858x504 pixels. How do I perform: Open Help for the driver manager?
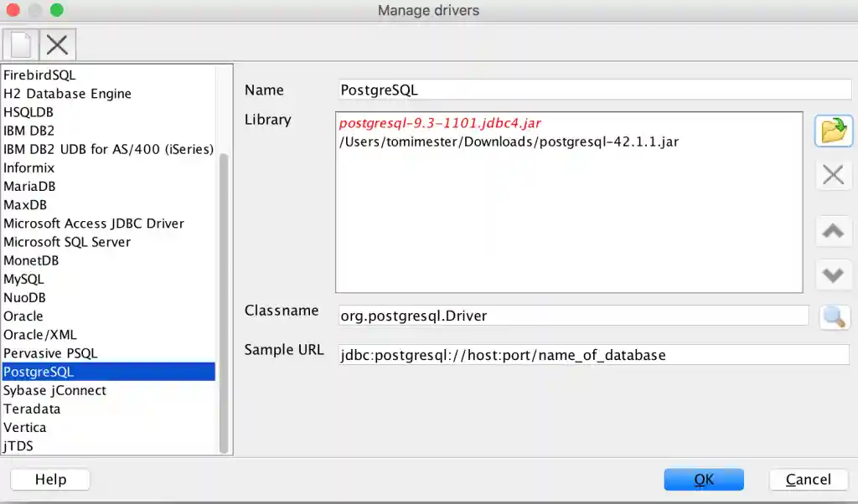point(49,479)
